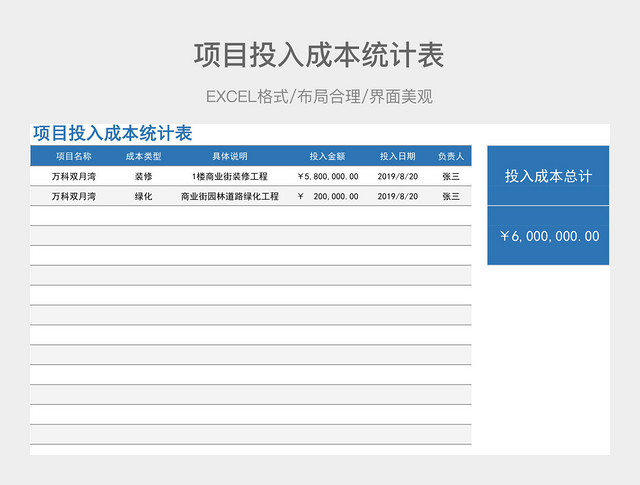This screenshot has width=640, height=485.
Task: Select the 成本类型 column header
Action: tap(143, 156)
